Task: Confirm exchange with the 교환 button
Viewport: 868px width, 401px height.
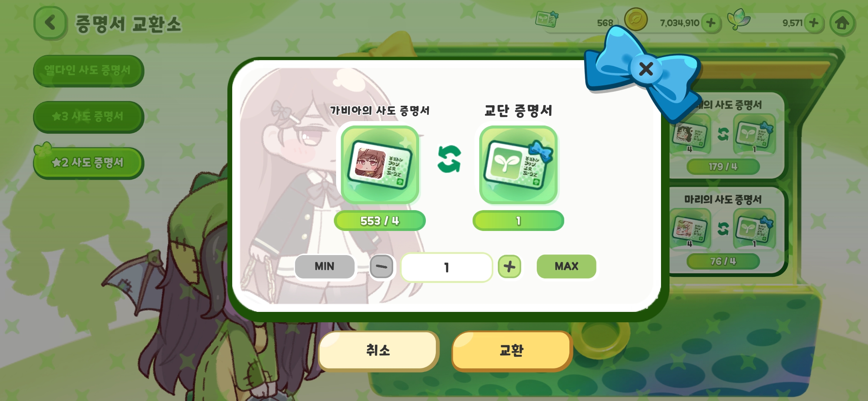Action: pyautogui.click(x=512, y=350)
